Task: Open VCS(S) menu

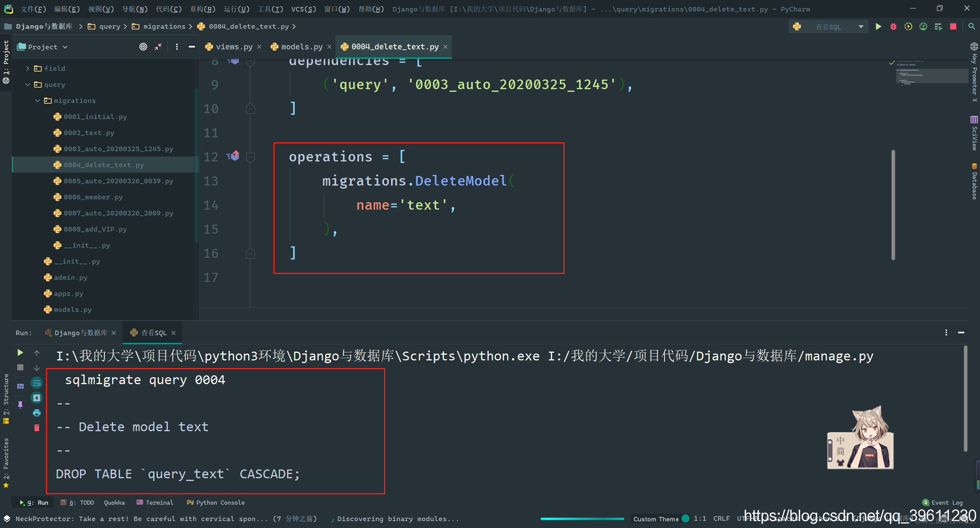Action: coord(304,9)
